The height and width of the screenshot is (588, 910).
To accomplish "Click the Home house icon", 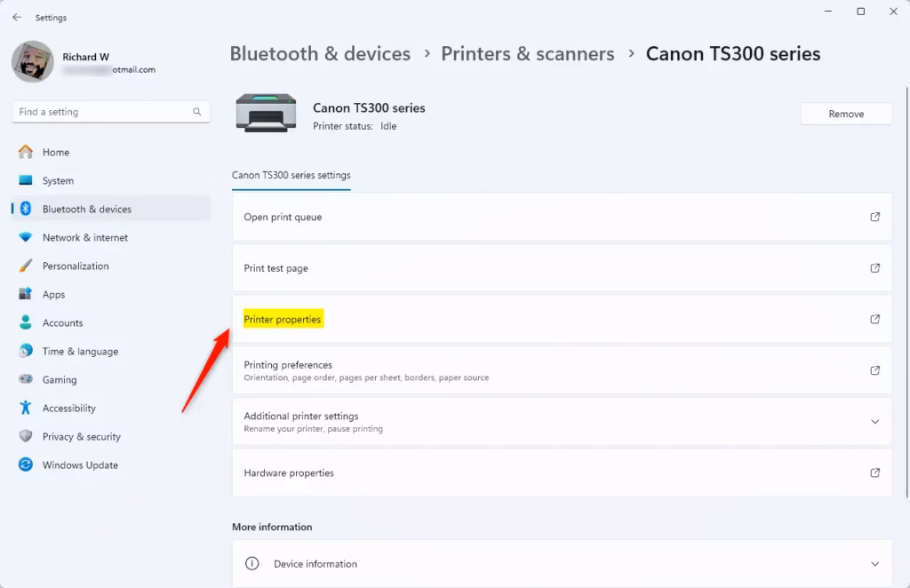I will click(26, 152).
